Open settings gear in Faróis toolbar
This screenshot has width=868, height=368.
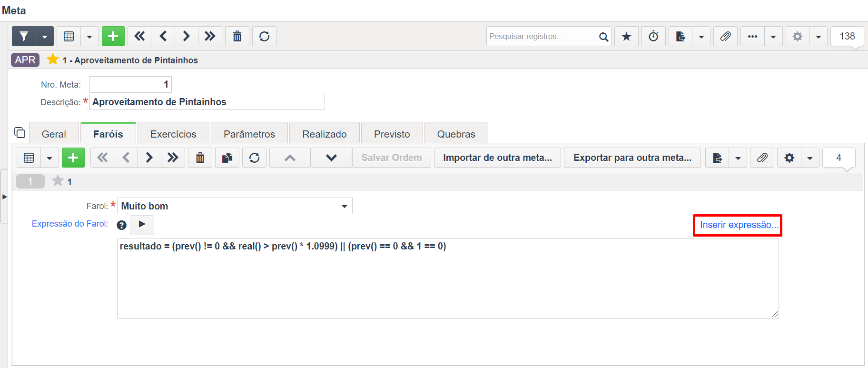point(789,158)
